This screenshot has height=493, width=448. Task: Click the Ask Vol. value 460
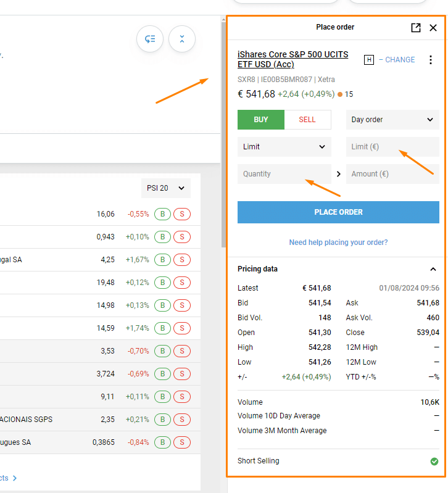[x=433, y=318]
